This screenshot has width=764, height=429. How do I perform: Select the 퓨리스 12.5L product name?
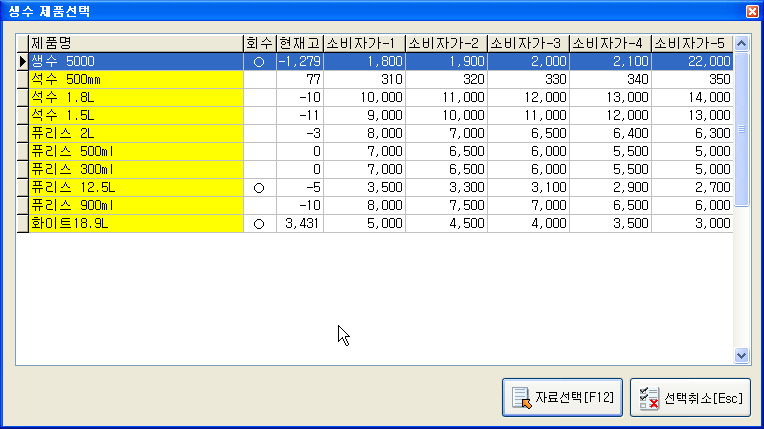pos(136,188)
